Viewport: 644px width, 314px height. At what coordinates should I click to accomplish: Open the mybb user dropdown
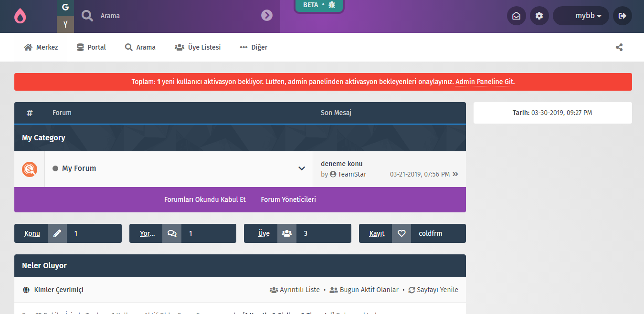coord(581,16)
